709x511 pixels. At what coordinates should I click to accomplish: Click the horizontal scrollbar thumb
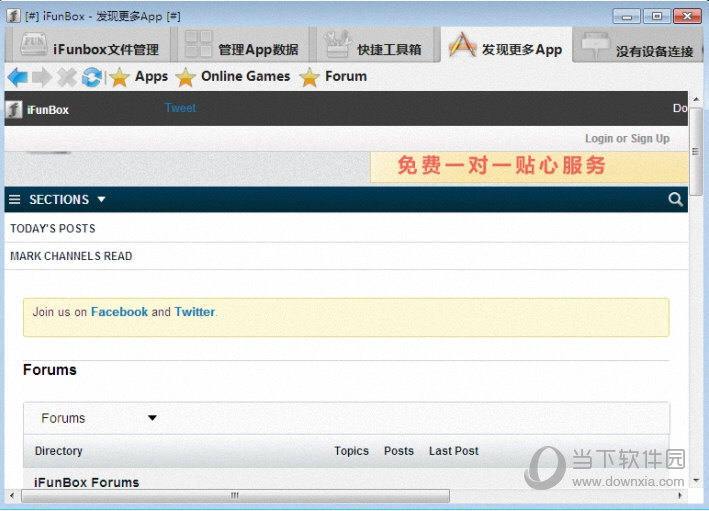pyautogui.click(x=235, y=496)
